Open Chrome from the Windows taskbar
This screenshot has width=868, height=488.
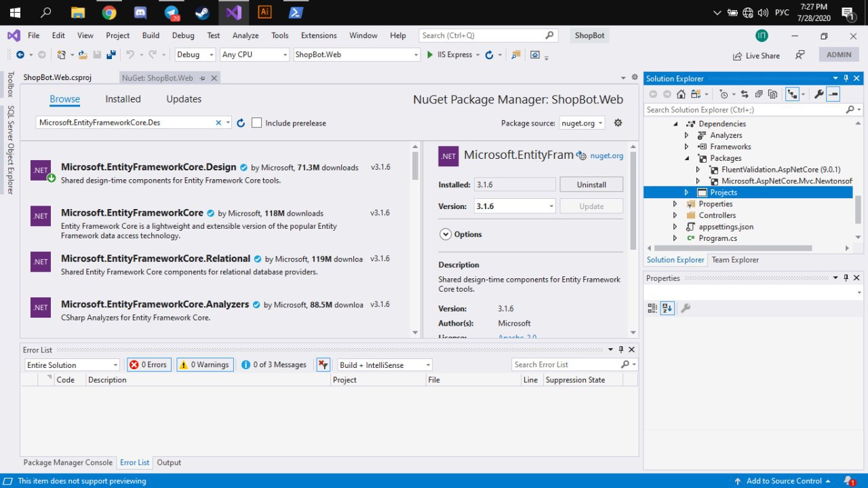click(108, 12)
